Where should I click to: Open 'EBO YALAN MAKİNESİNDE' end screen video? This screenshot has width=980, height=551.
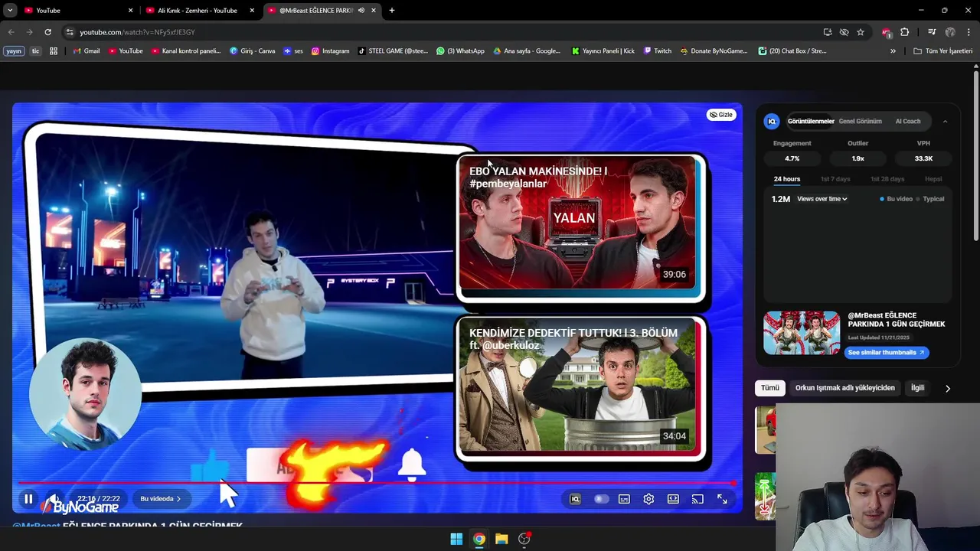(577, 223)
